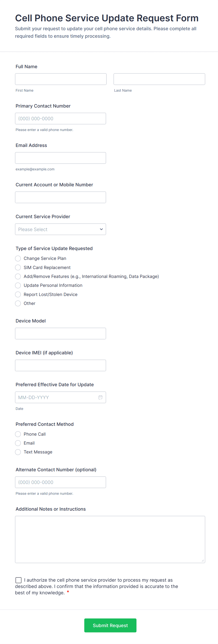Select Change Service Plan option
The image size is (218, 644).
pos(18,258)
